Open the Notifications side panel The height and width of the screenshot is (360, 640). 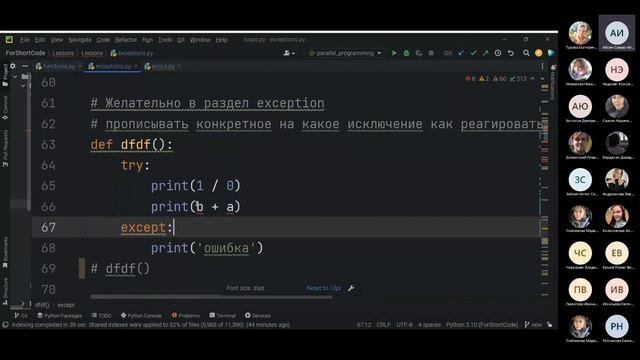click(553, 82)
